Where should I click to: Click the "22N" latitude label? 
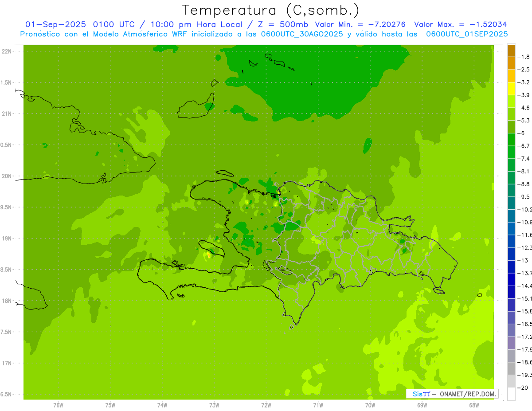(7, 51)
